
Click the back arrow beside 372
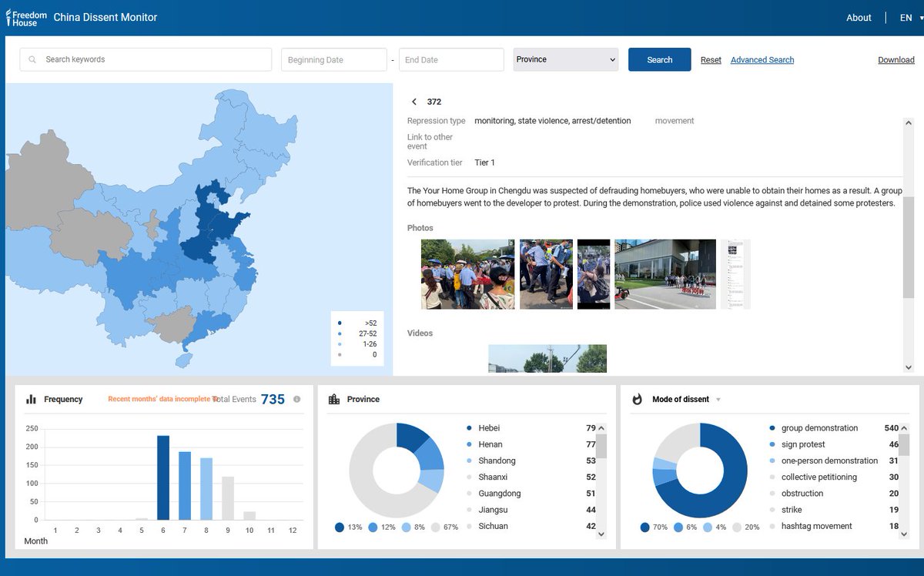coord(414,102)
